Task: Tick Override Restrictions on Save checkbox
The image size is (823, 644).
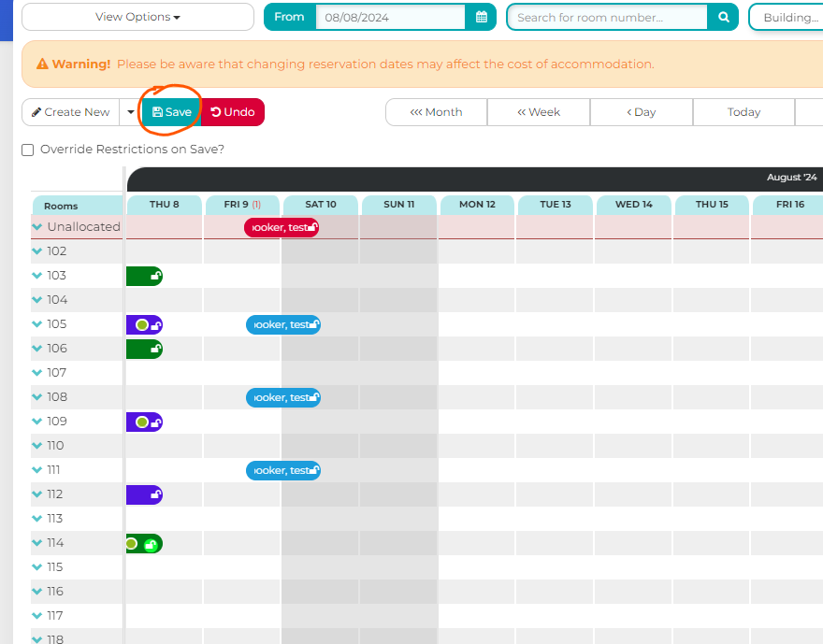Action: point(28,150)
